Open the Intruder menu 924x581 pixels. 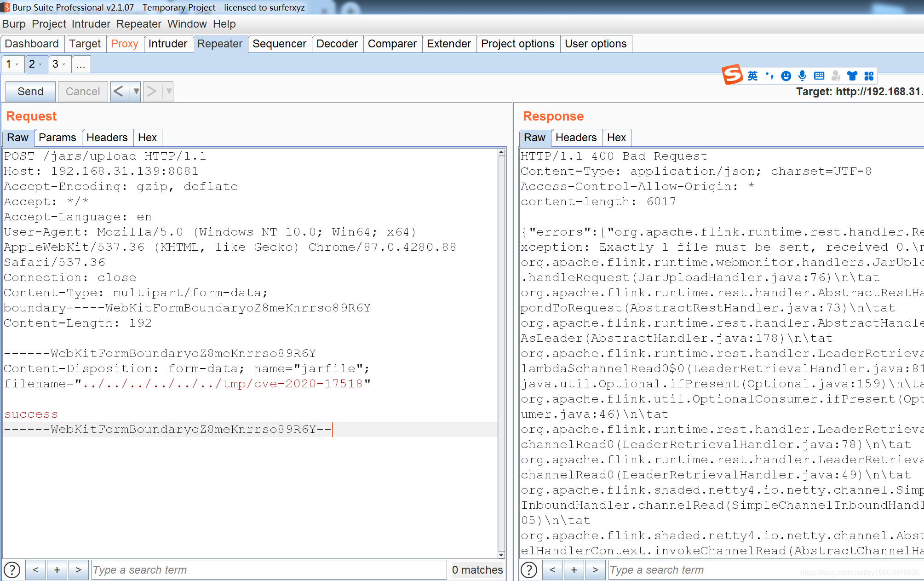pos(91,24)
